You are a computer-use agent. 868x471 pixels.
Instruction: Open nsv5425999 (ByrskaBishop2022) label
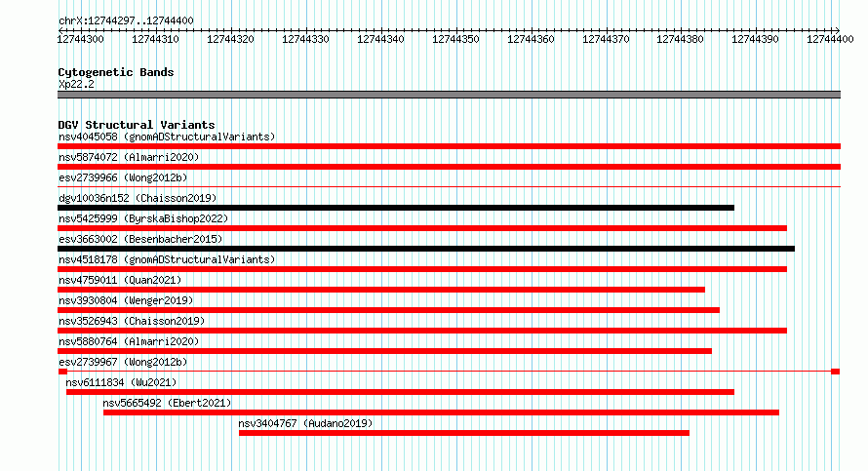coord(143,218)
